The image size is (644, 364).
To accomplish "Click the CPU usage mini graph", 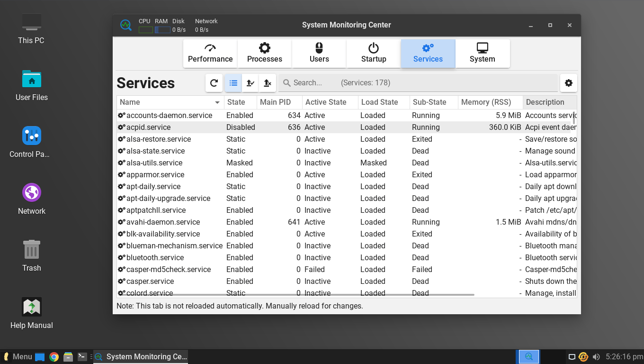I will [146, 30].
